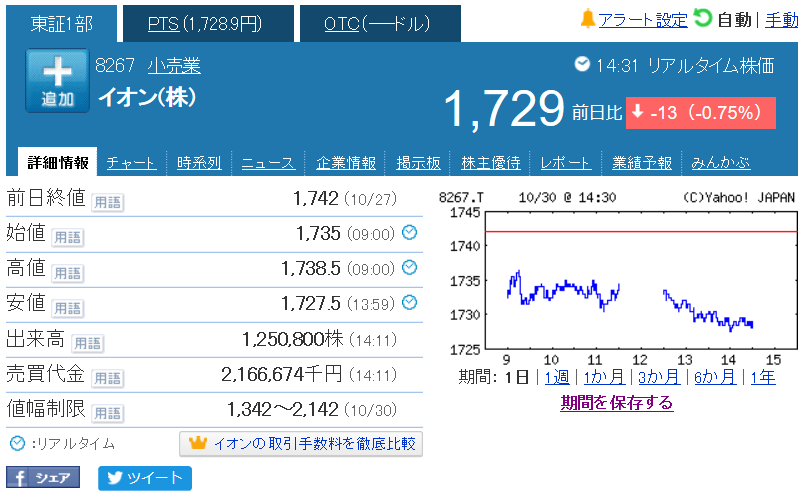Image resolution: width=807 pixels, height=495 pixels.
Task: Click the company name イオン(株)
Action: pyautogui.click(x=148, y=97)
